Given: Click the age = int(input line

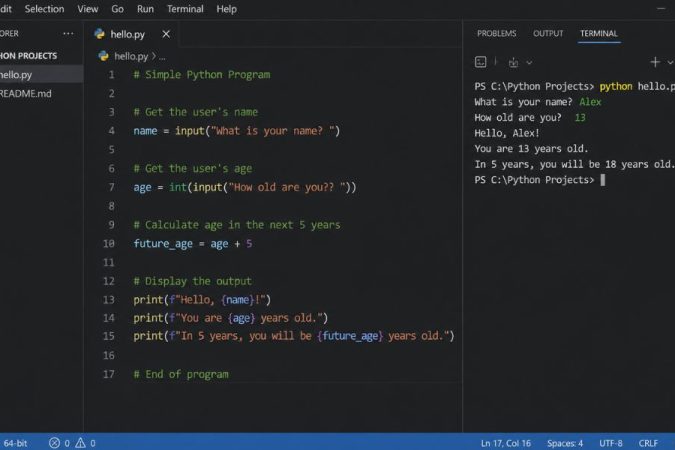Looking at the screenshot, I should 245,187.
